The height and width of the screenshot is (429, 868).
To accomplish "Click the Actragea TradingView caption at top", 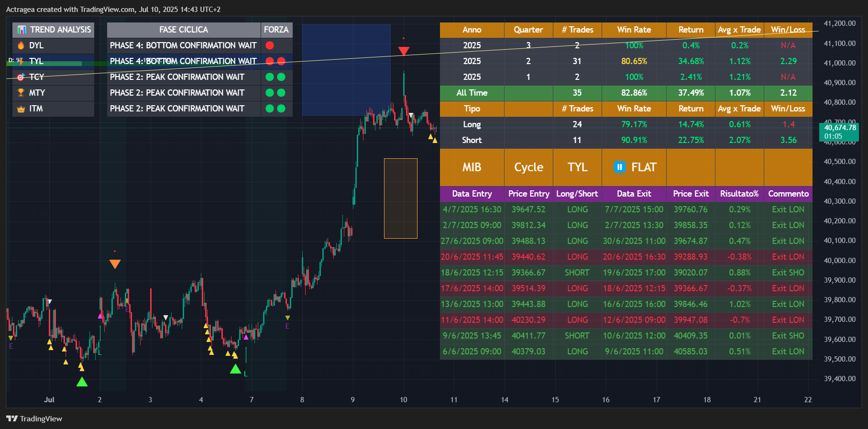I will click(113, 9).
